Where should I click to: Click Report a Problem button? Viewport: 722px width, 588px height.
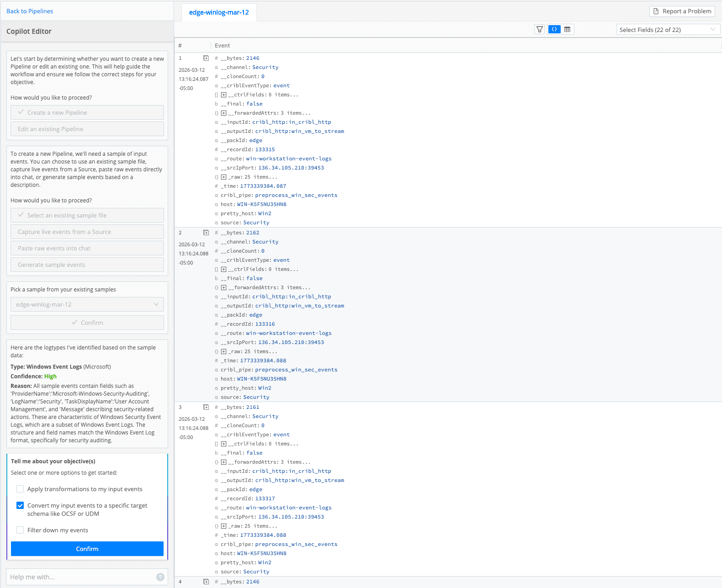[682, 11]
